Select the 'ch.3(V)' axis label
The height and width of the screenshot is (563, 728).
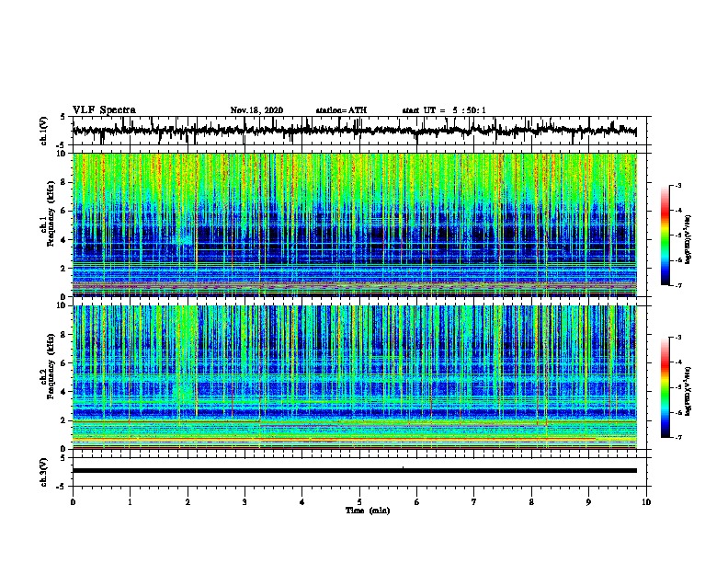click(44, 472)
